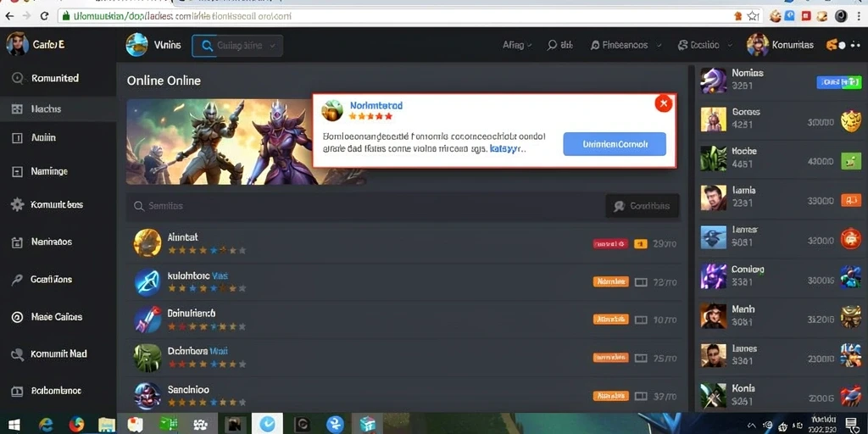Screen dimensions: 868x434
Task: Click the Goarifions wrench icon in sidebar
Action: click(x=17, y=280)
